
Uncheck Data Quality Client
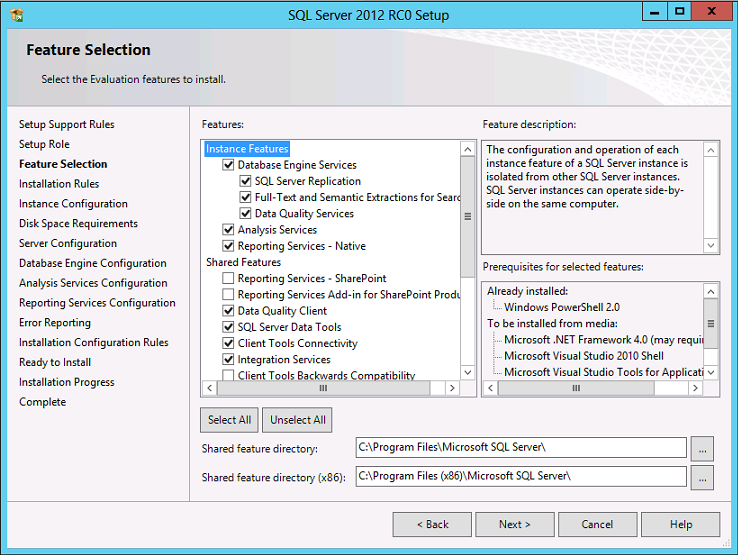[228, 311]
